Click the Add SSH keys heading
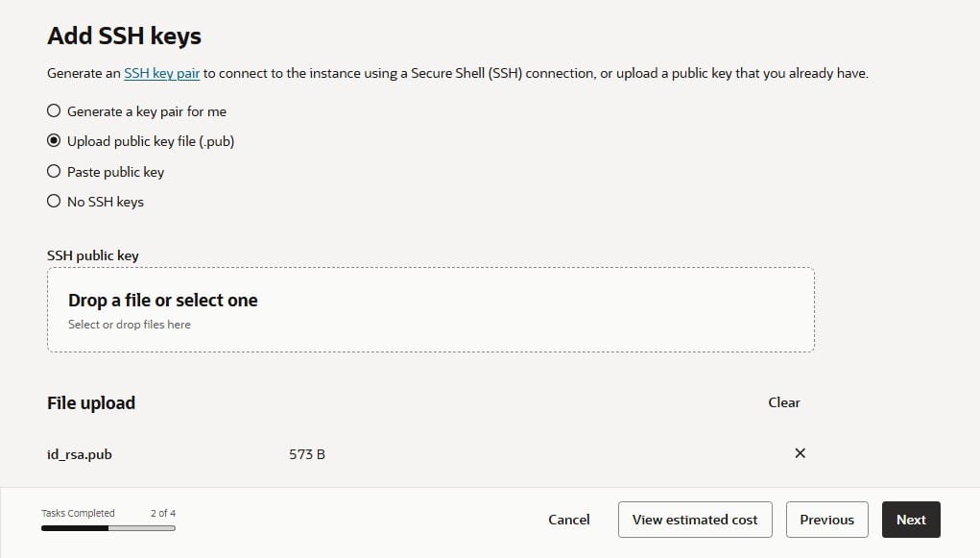980x558 pixels. (124, 36)
